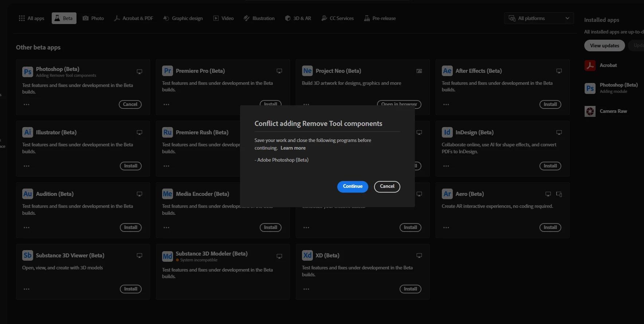Click Substance 3D Modeler (Beta) title
Viewport: 644px width, 324px height.
pyautogui.click(x=212, y=254)
